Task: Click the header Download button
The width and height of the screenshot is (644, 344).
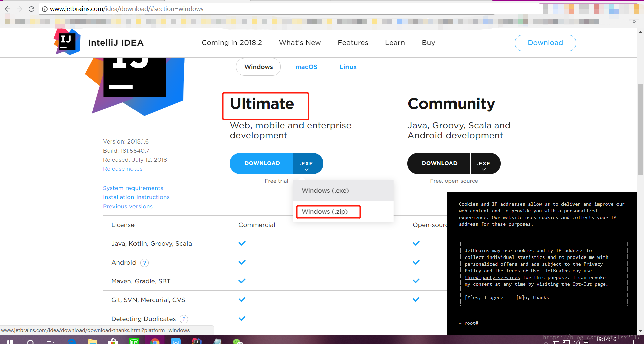Action: (x=545, y=43)
